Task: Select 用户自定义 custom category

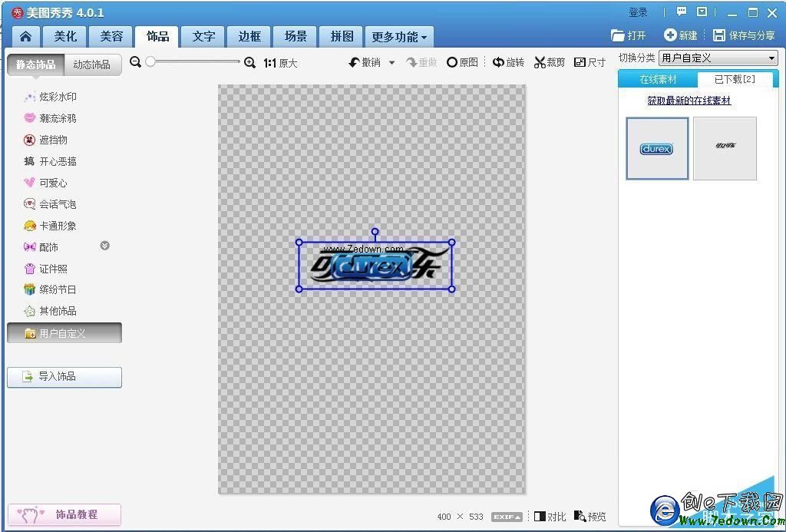Action: pyautogui.click(x=64, y=333)
